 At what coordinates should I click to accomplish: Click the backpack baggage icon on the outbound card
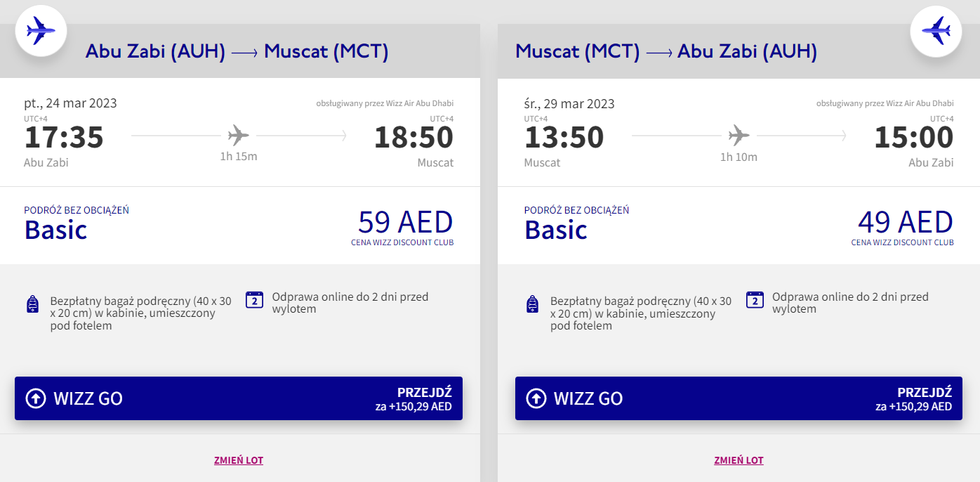tap(32, 304)
